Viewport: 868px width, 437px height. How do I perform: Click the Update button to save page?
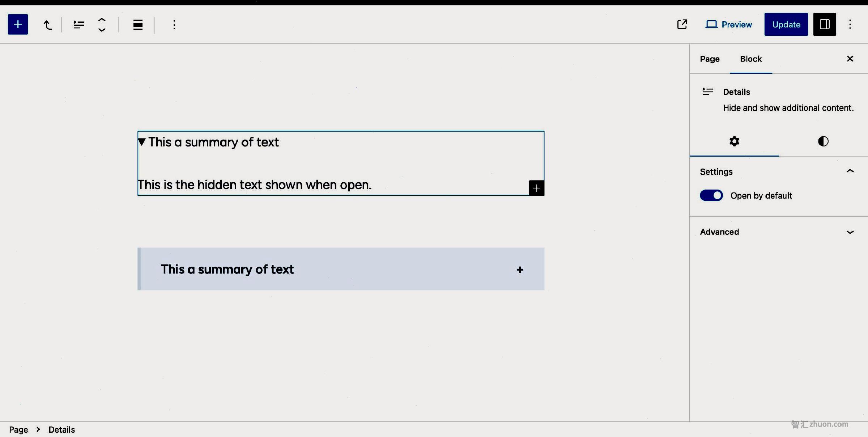786,24
